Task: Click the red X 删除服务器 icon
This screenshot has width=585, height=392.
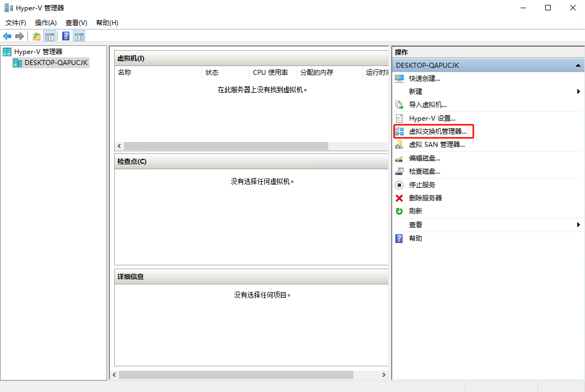Action: 399,198
